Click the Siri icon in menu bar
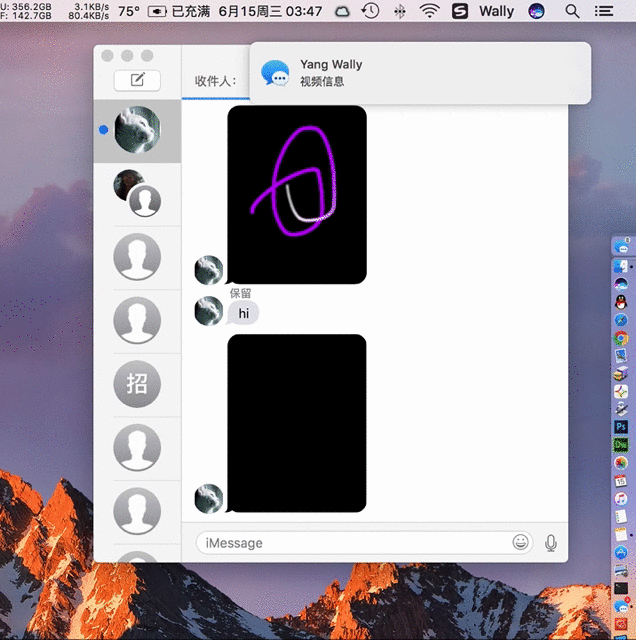 [536, 11]
